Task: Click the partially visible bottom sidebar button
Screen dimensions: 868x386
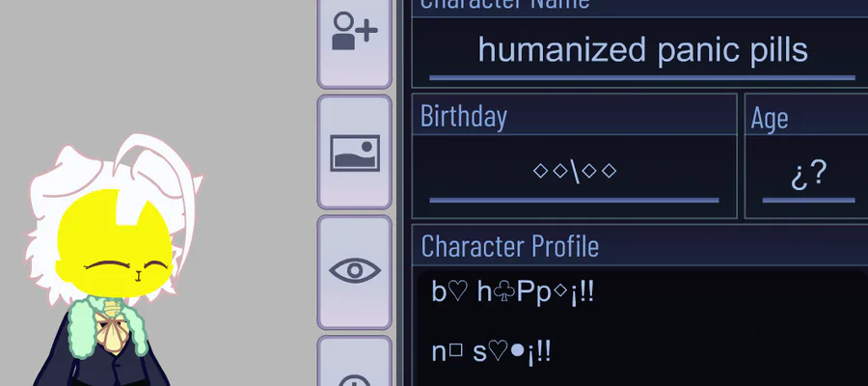Action: point(354,362)
